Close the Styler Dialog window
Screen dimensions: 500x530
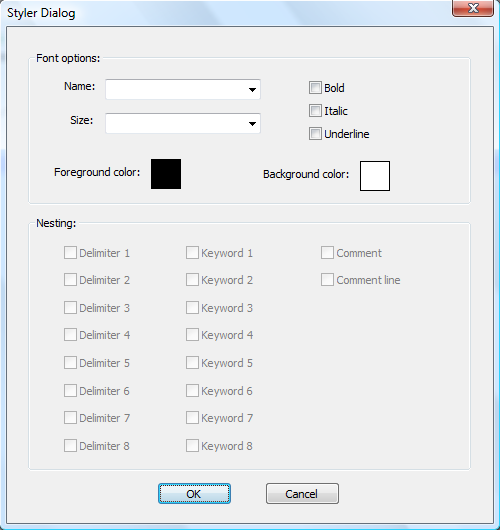click(x=473, y=8)
